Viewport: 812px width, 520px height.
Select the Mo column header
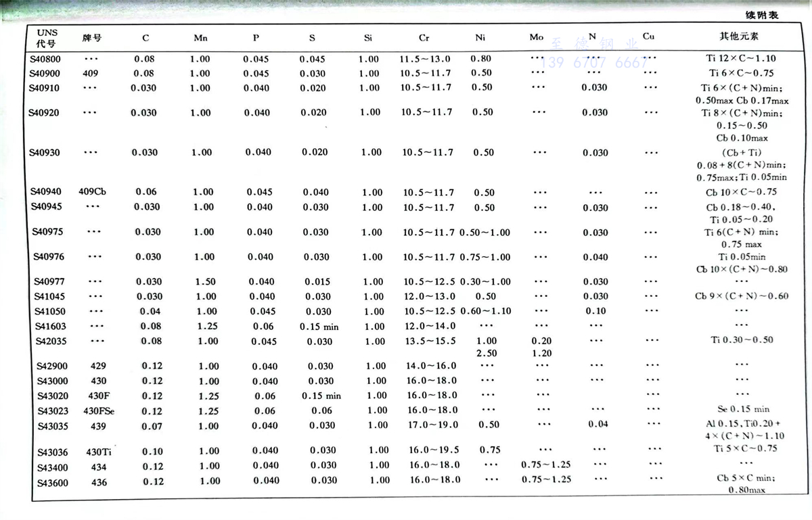pos(537,37)
